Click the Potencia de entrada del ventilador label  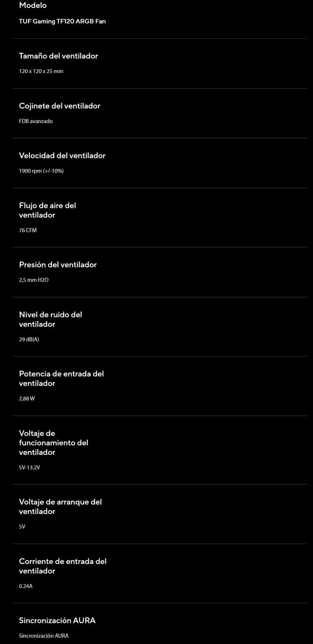61,379
